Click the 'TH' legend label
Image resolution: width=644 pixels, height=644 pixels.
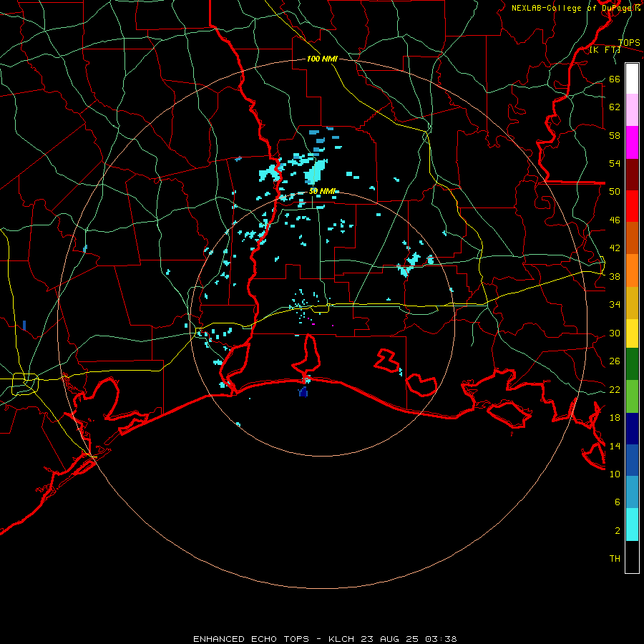click(x=615, y=559)
